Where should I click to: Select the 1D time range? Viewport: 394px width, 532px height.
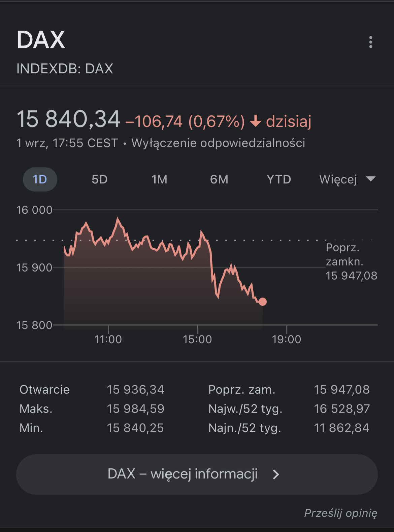click(40, 179)
